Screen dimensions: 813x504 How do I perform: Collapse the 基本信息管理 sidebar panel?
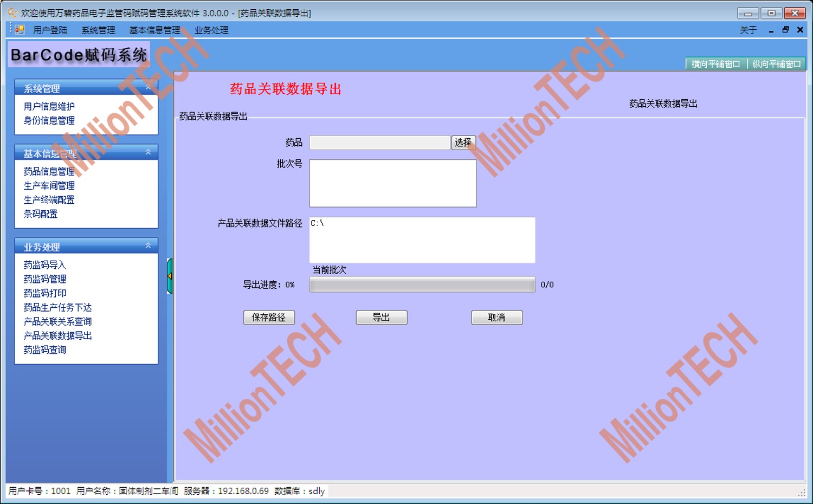click(148, 152)
